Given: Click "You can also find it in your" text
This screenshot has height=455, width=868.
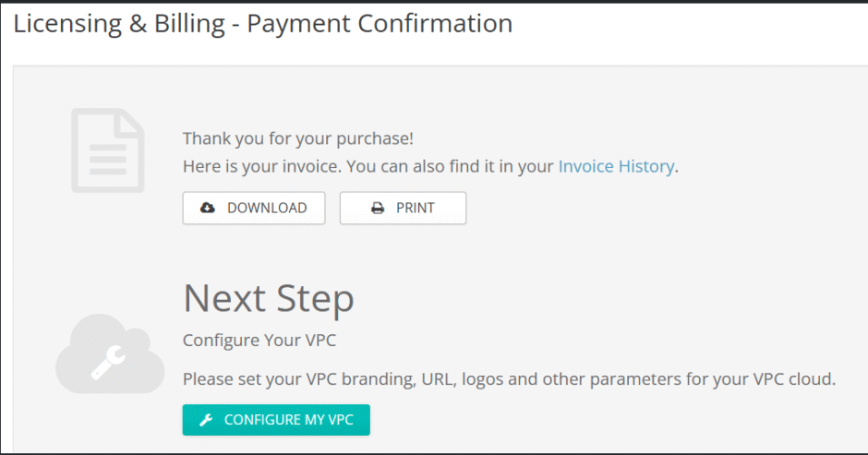Looking at the screenshot, I should [443, 167].
